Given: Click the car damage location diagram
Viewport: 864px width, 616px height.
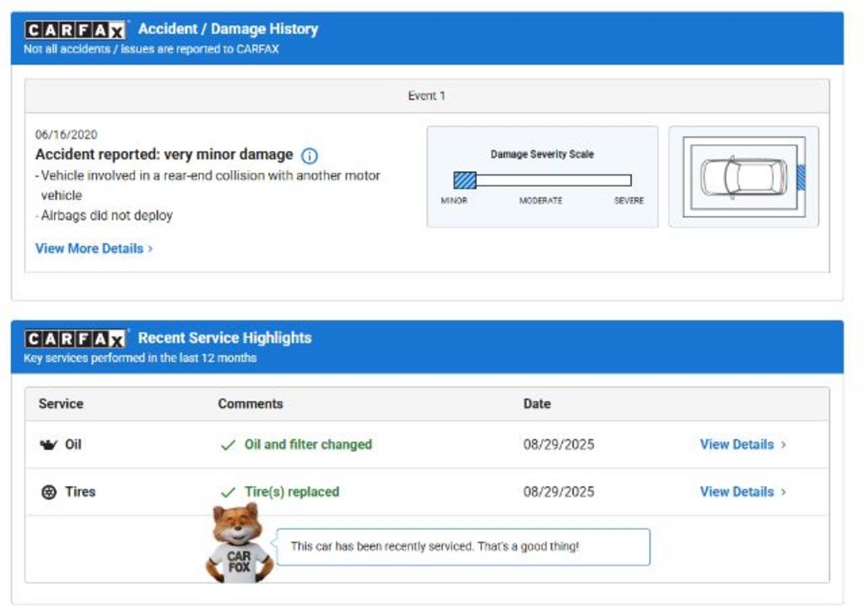Looking at the screenshot, I should click(744, 177).
